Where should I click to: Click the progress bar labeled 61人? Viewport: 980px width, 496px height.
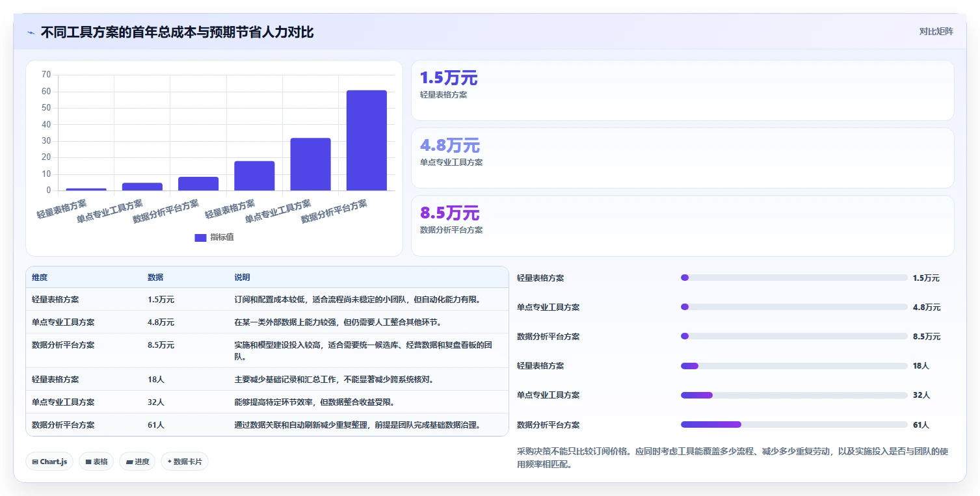tap(794, 424)
